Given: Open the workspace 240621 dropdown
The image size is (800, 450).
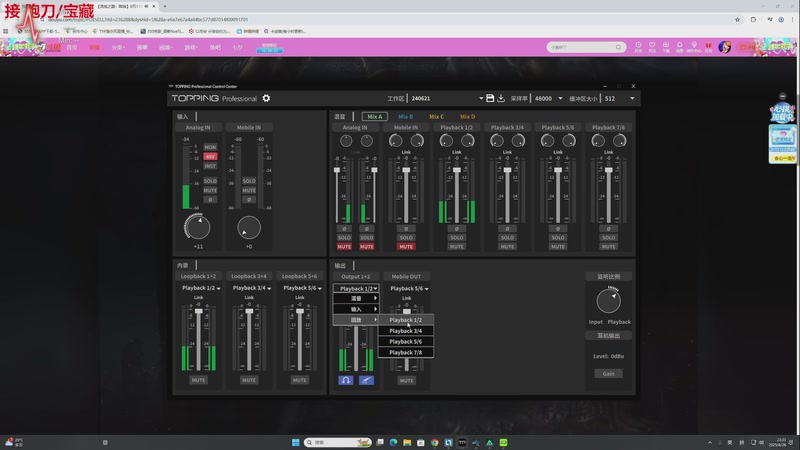Looking at the screenshot, I should (481, 98).
